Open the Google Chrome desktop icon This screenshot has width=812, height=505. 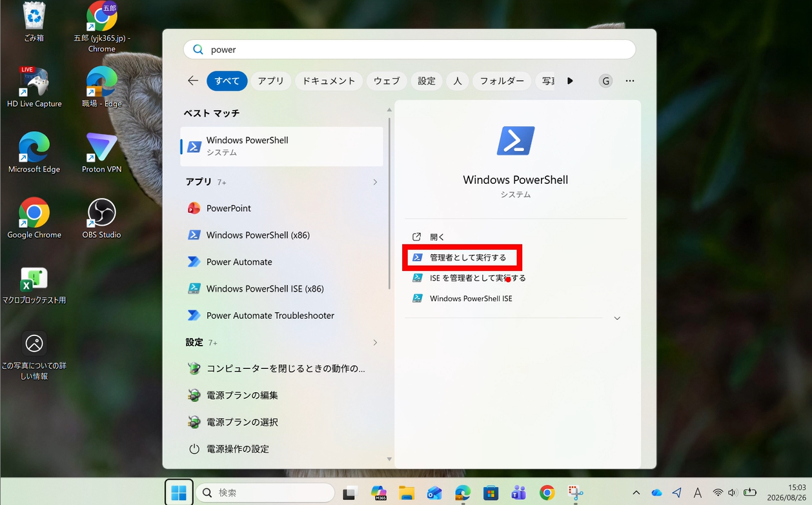pos(34,218)
